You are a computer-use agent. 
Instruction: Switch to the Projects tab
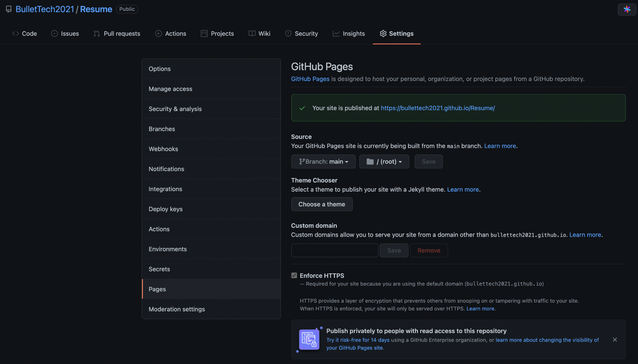(217, 33)
